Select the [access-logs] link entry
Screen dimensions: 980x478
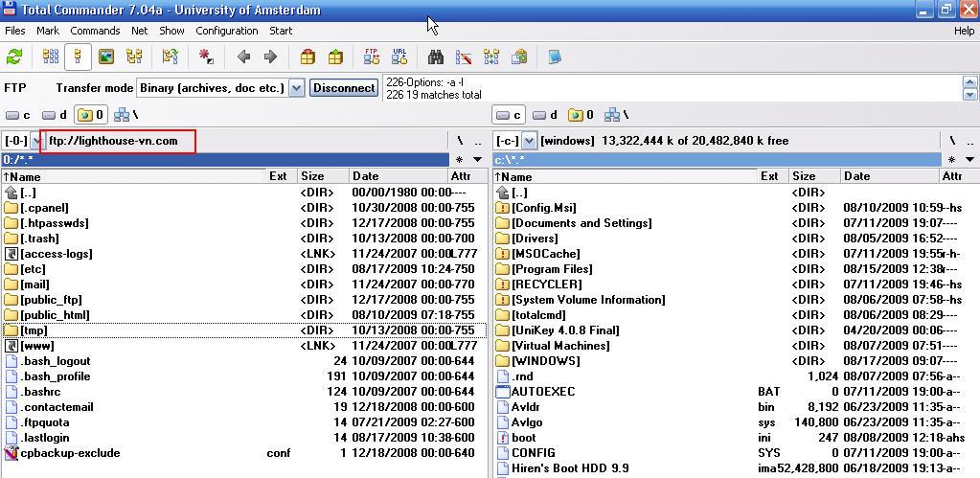point(243,254)
